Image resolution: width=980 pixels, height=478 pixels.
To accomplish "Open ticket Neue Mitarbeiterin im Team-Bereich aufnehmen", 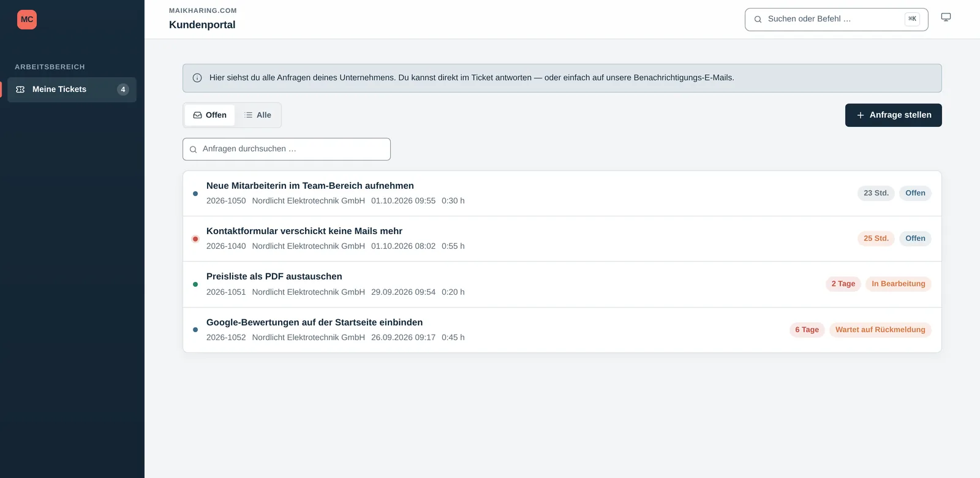I will (x=562, y=193).
